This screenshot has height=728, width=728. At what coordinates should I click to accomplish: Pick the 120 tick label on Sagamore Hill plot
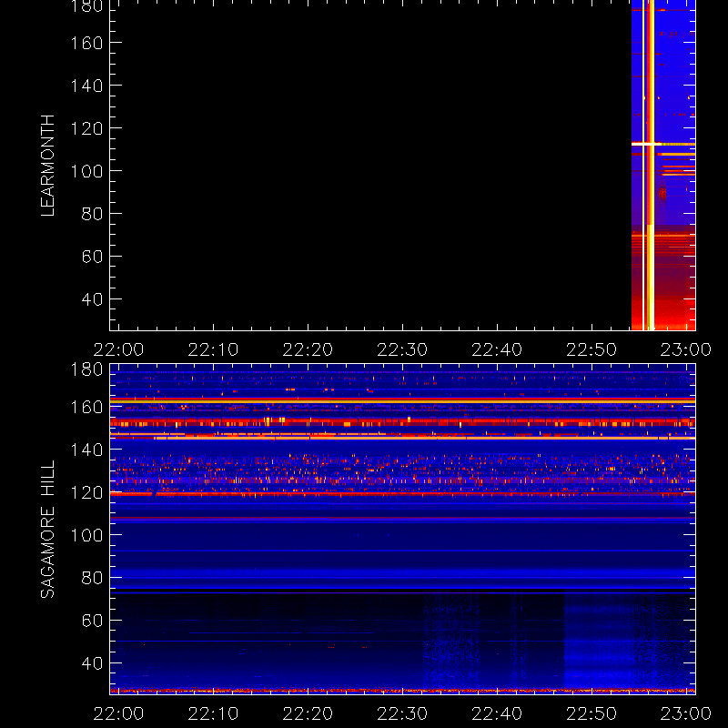coord(86,492)
